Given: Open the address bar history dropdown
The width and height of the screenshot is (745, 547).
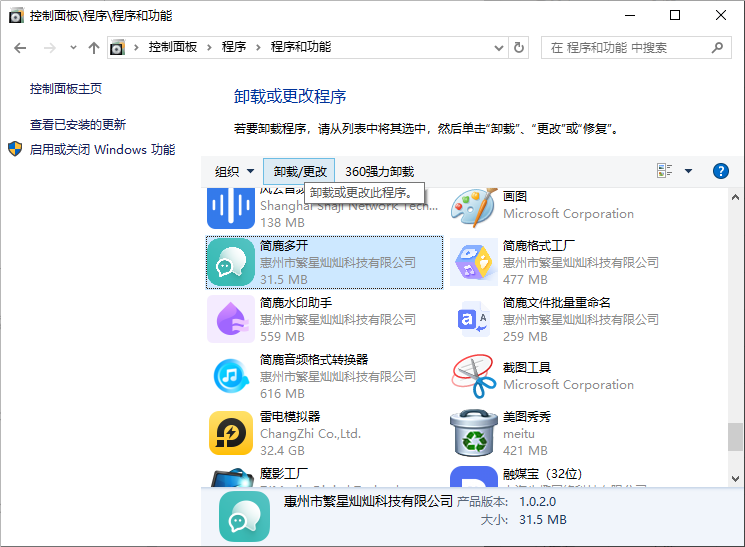Looking at the screenshot, I should pos(498,48).
